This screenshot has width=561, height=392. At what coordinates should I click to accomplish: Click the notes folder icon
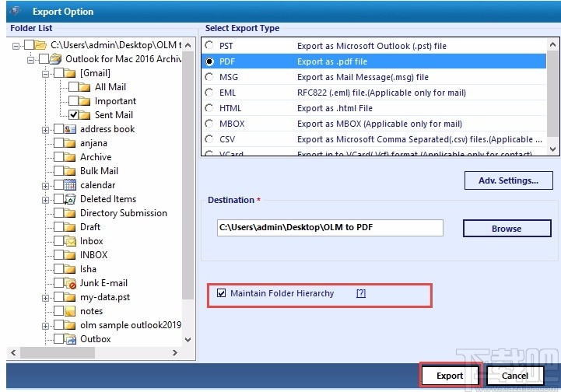70,311
